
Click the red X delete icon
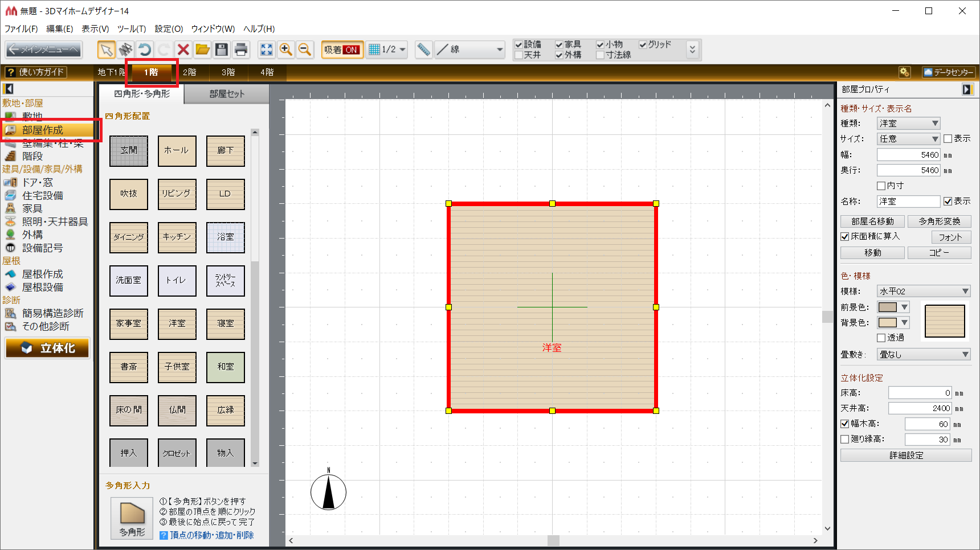pyautogui.click(x=183, y=50)
